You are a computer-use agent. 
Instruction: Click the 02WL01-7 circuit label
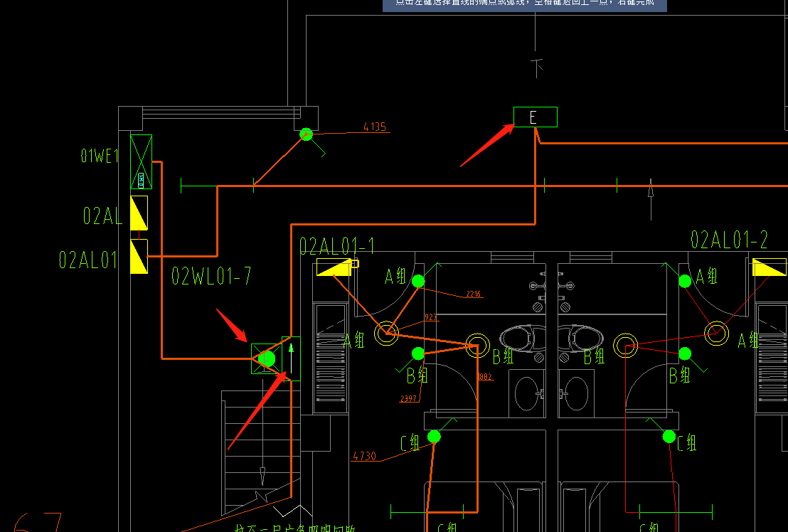click(x=211, y=276)
